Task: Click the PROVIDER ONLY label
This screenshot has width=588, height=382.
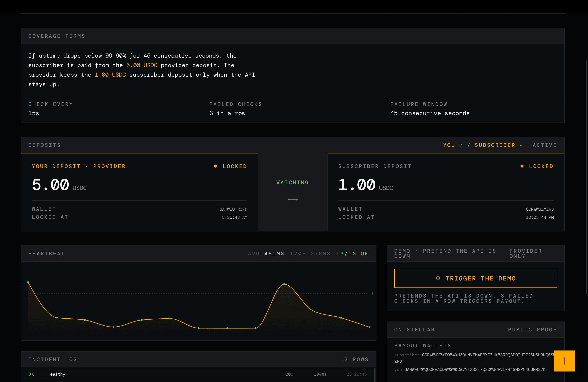Action: (x=526, y=254)
